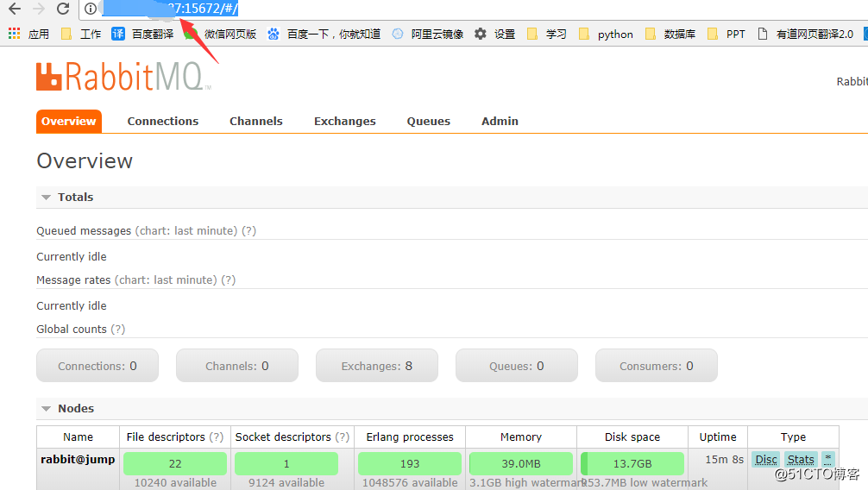Open the 数据库 bookmark folder
This screenshot has width=868, height=490.
tap(670, 34)
